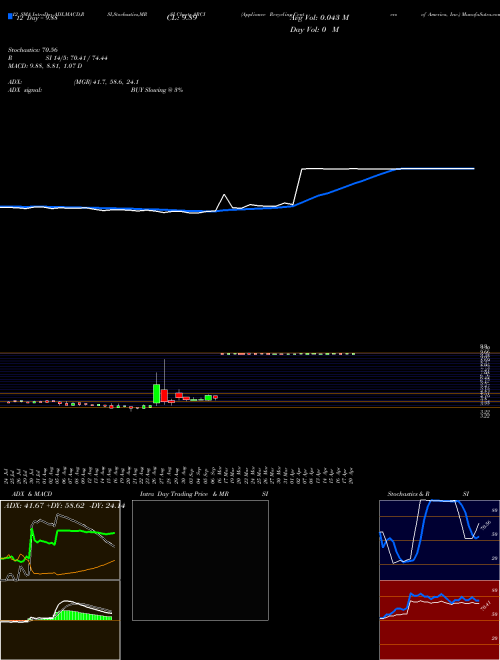
Task: Click the ADX: 41.67 +DY: 58.62 header
Action: 64,506
